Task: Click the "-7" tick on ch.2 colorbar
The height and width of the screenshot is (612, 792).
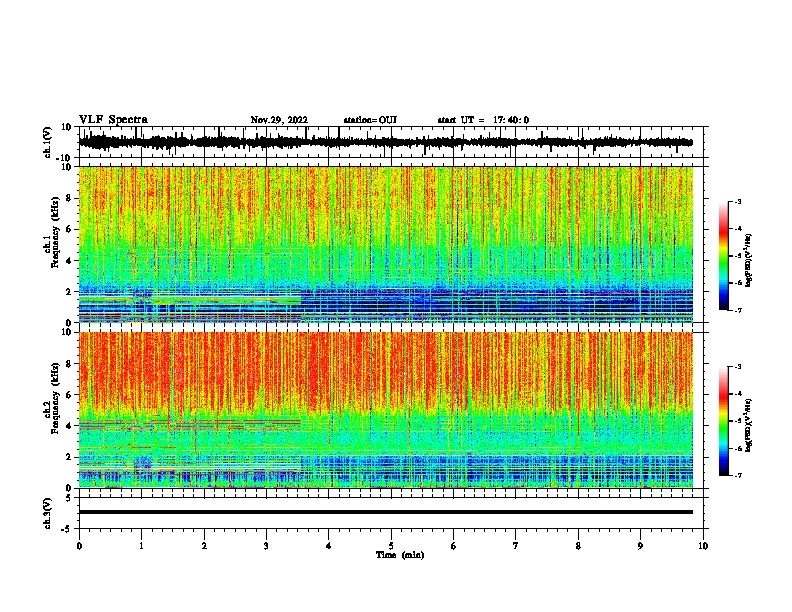Action: click(737, 475)
